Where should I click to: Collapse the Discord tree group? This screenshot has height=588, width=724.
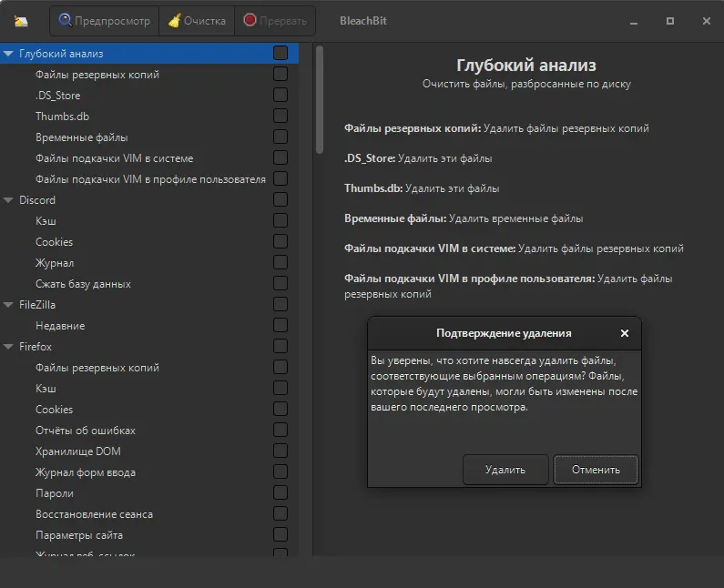point(8,200)
